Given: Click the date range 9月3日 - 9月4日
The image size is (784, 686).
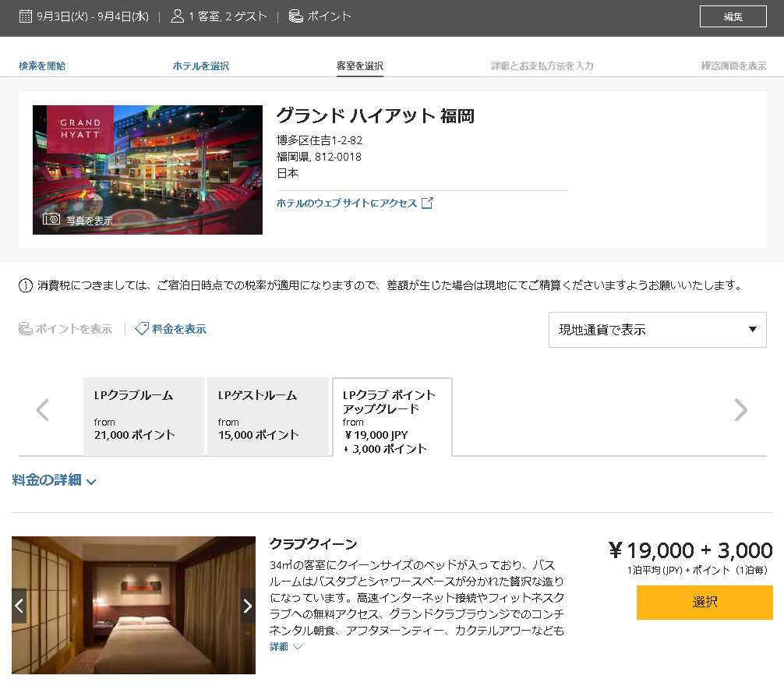Looking at the screenshot, I should tap(93, 16).
